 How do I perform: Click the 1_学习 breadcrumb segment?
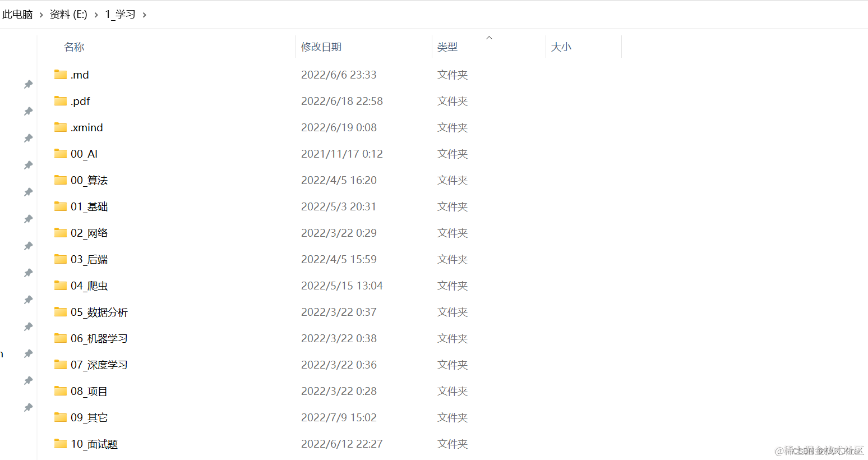tap(120, 15)
